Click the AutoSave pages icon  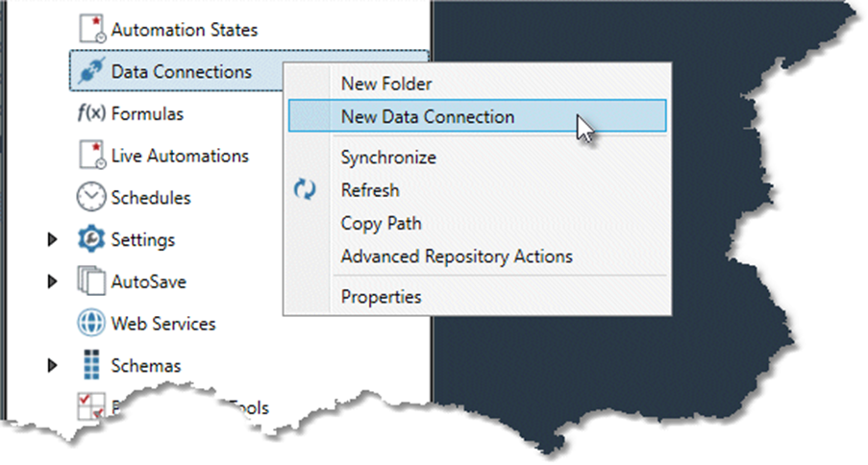[90, 281]
